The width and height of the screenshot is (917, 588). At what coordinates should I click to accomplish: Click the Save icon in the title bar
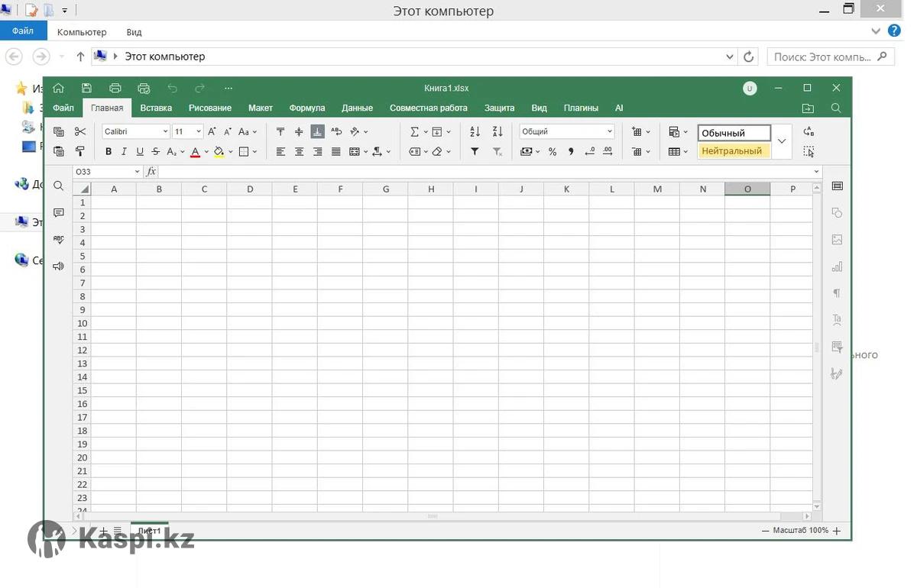coord(86,88)
